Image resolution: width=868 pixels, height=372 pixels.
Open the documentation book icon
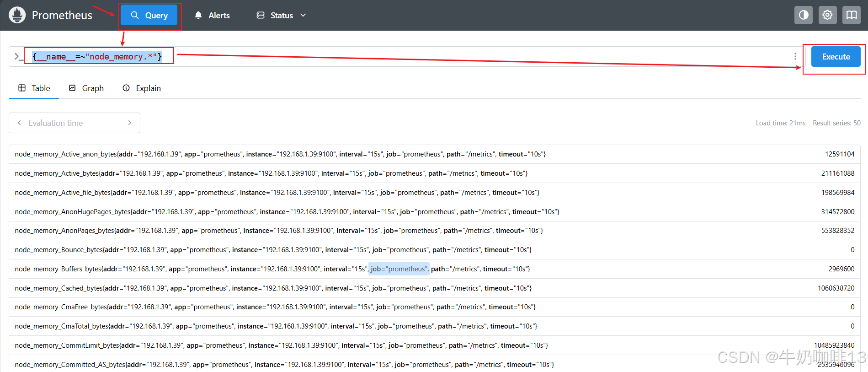852,15
